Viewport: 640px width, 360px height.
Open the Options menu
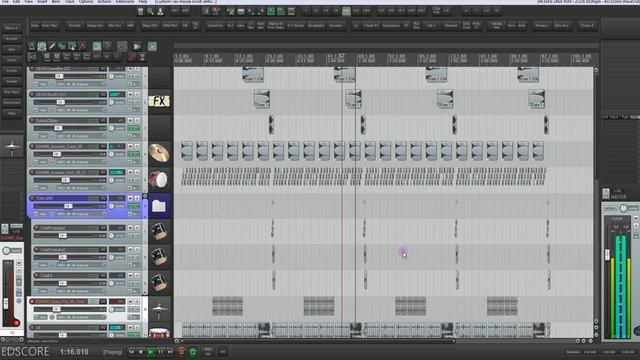point(86,2)
